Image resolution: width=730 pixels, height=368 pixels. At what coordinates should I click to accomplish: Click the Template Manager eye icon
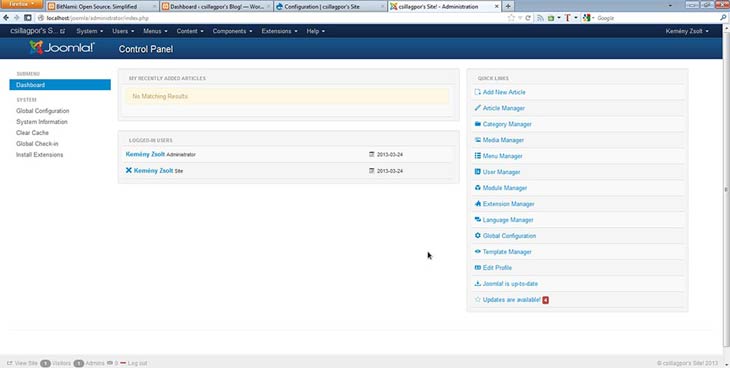pyautogui.click(x=477, y=252)
